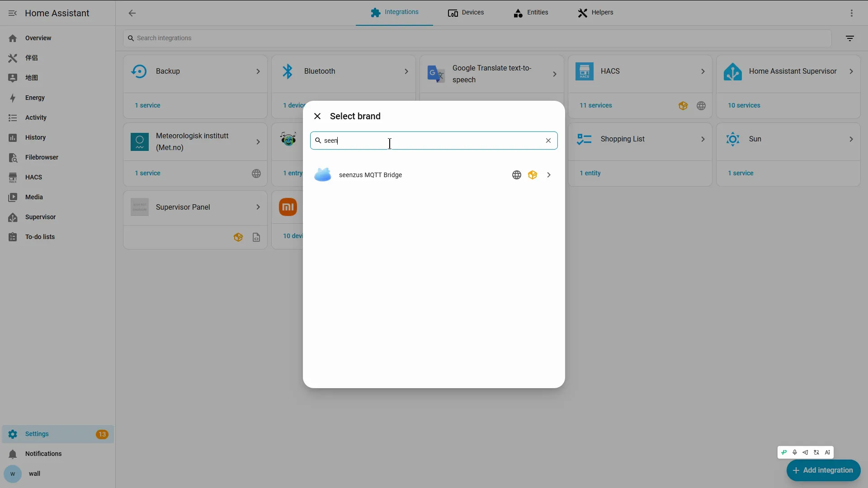Click the translate icon in floating toolbar

click(x=816, y=452)
